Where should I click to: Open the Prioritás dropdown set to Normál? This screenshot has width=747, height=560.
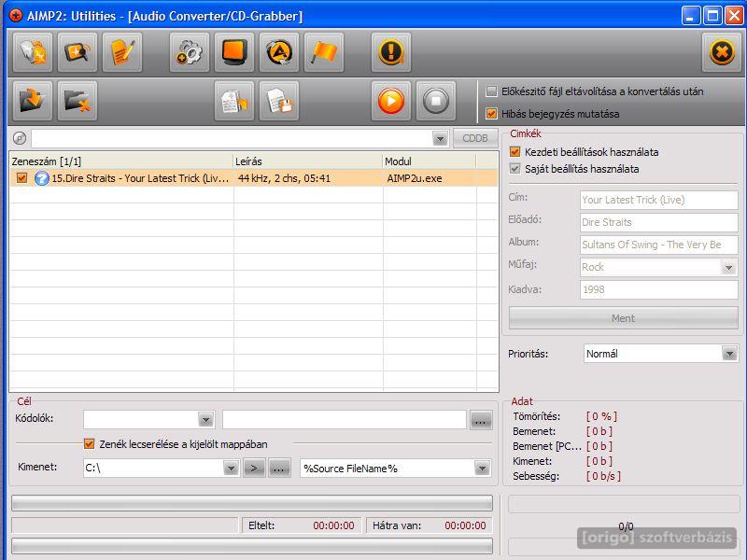(x=728, y=354)
